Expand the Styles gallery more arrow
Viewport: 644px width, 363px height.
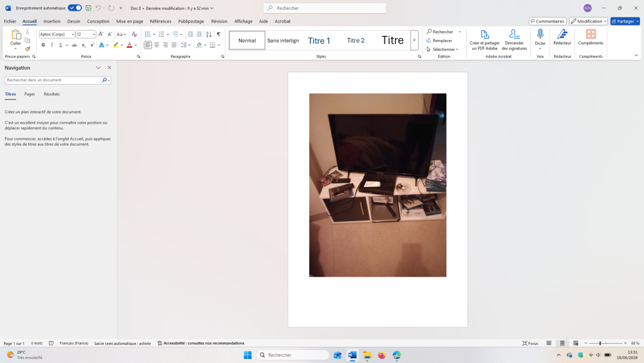pos(414,40)
